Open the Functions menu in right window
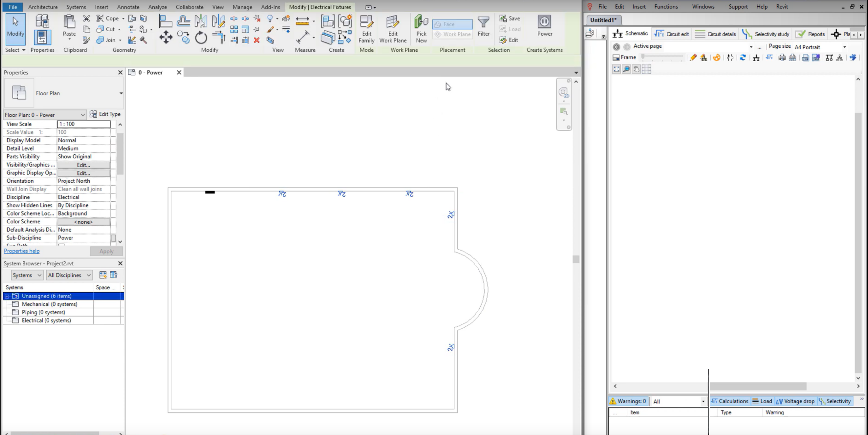 [666, 6]
